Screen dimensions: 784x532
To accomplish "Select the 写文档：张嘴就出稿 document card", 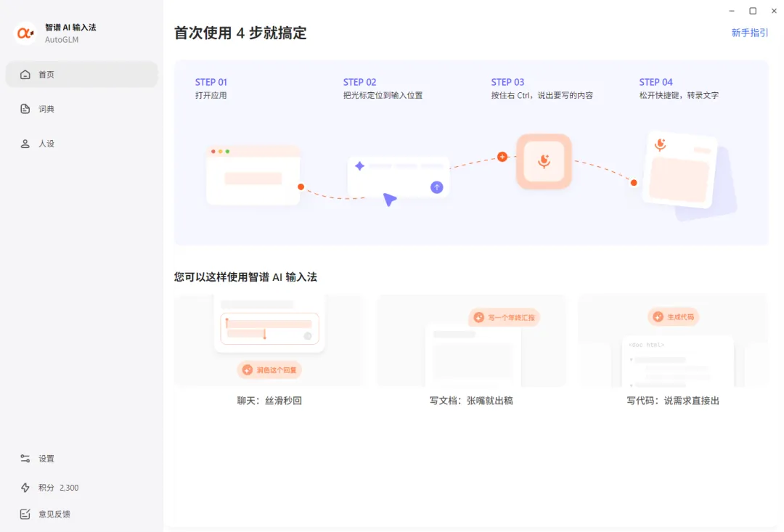I will pyautogui.click(x=472, y=350).
